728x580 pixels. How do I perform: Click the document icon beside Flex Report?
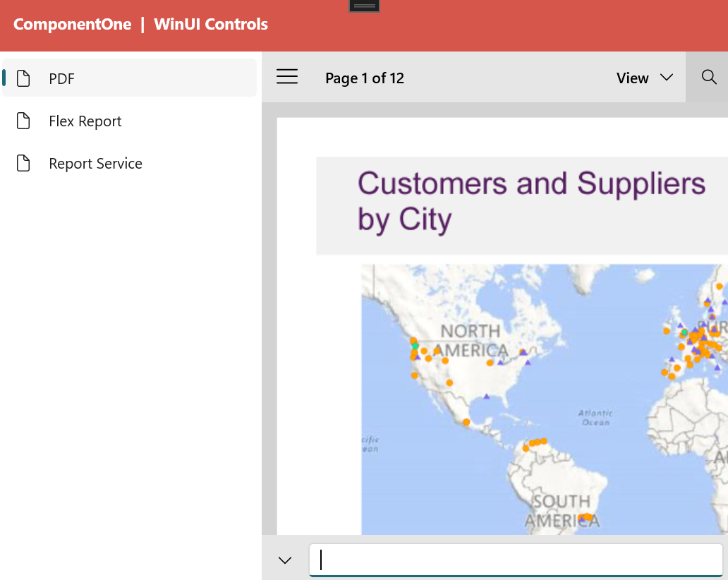[x=23, y=121]
